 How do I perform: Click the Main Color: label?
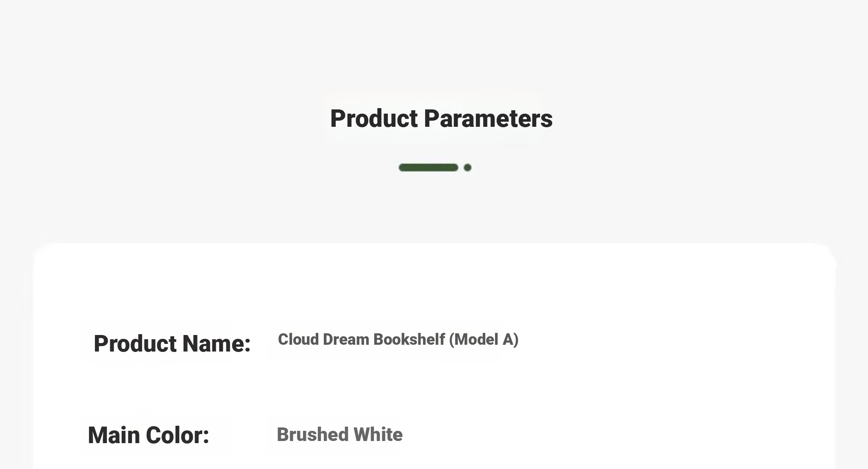point(148,435)
